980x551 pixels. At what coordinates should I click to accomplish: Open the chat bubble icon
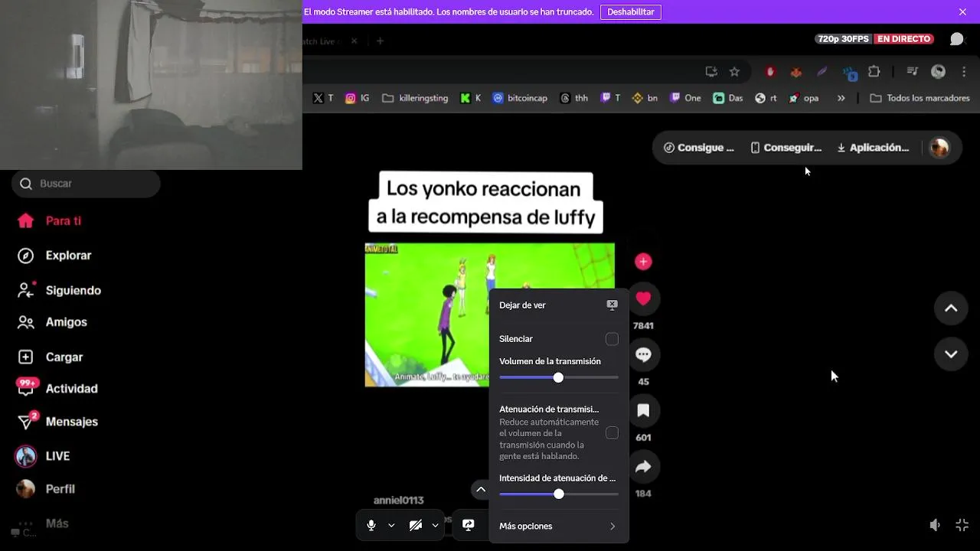[x=957, y=39]
